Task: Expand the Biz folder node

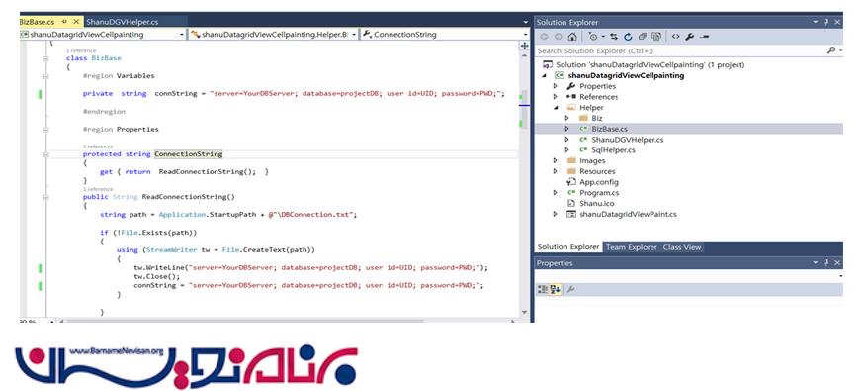Action: [566, 118]
